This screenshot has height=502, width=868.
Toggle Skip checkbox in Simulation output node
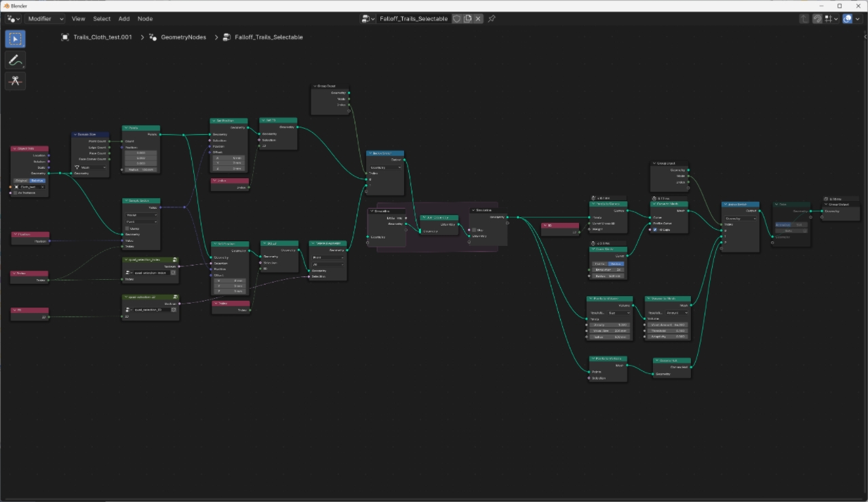tap(473, 230)
